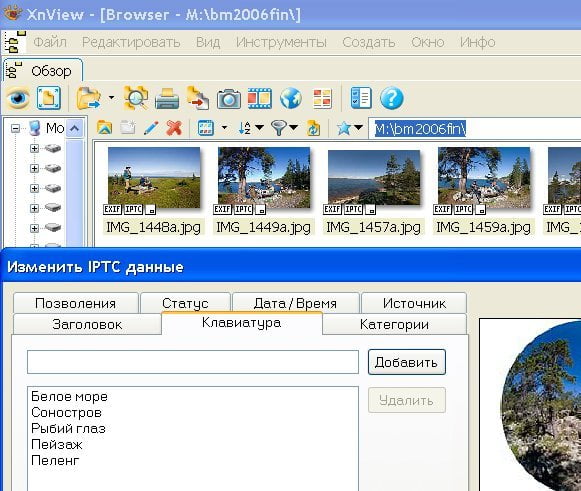Screen dimensions: 581x491
Task: Open the Создать menu
Action: point(369,42)
